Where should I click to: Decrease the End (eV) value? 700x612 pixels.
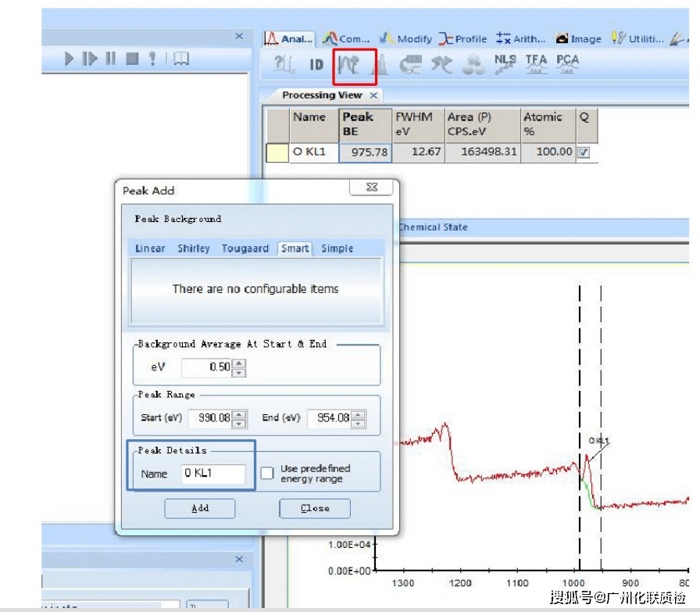tap(358, 423)
